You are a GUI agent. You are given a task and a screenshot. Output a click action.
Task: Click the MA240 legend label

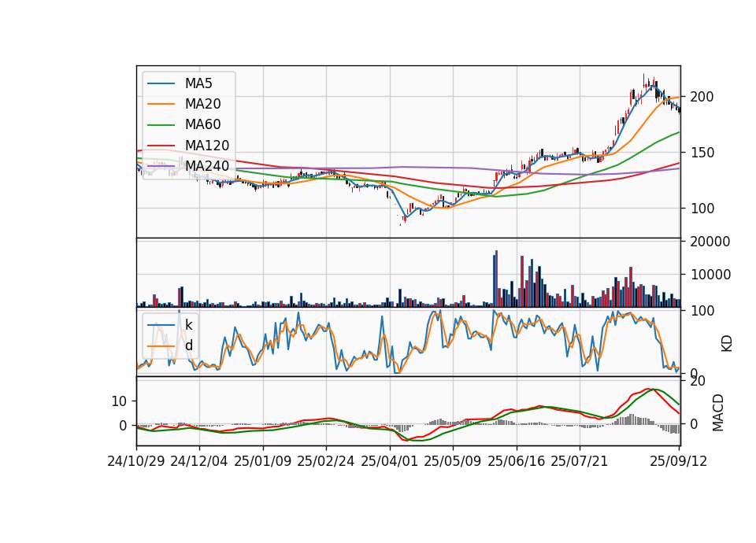pos(207,166)
